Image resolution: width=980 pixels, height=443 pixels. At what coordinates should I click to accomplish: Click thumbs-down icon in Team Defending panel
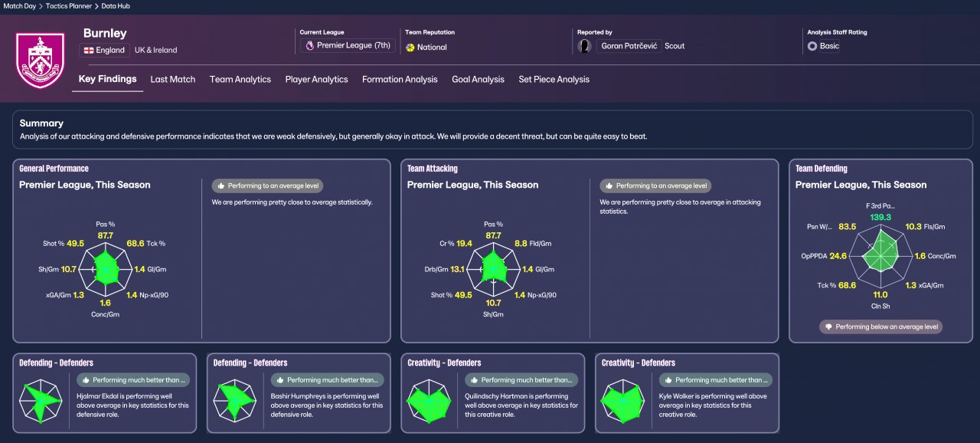pyautogui.click(x=828, y=327)
